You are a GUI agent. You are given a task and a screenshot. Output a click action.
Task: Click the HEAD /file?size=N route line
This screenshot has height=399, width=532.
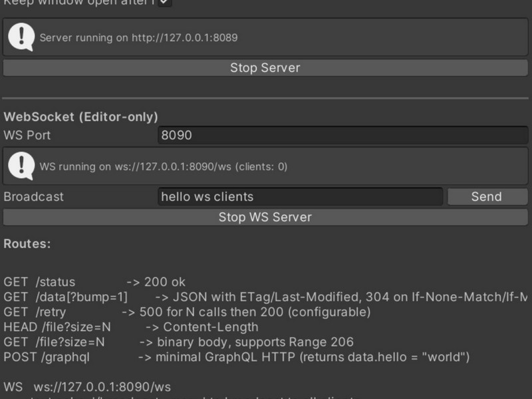pyautogui.click(x=131, y=327)
